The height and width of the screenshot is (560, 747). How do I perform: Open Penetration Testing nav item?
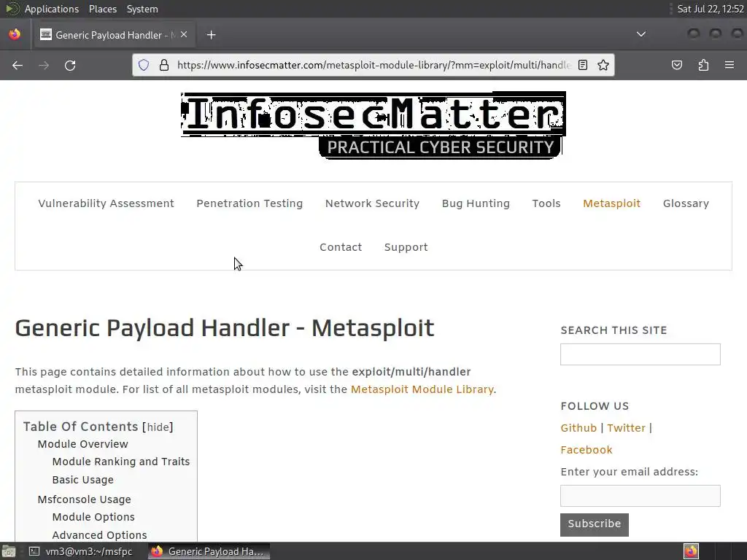point(249,203)
